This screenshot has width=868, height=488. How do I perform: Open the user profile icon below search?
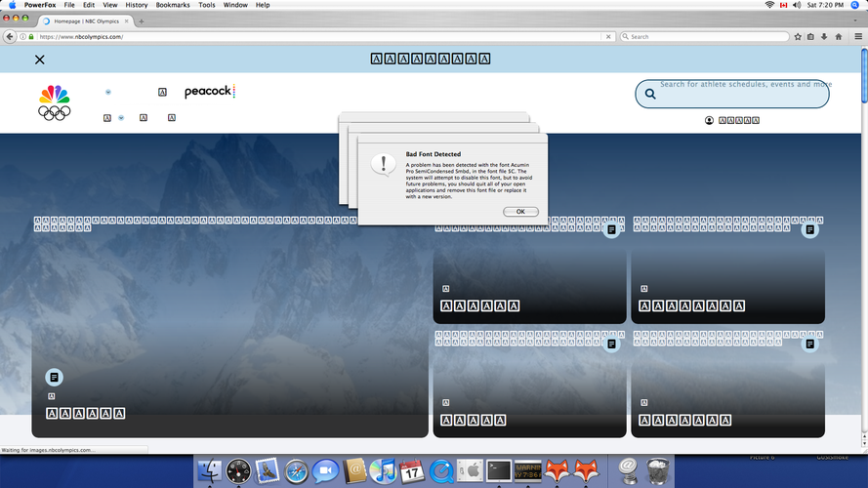[x=709, y=120]
